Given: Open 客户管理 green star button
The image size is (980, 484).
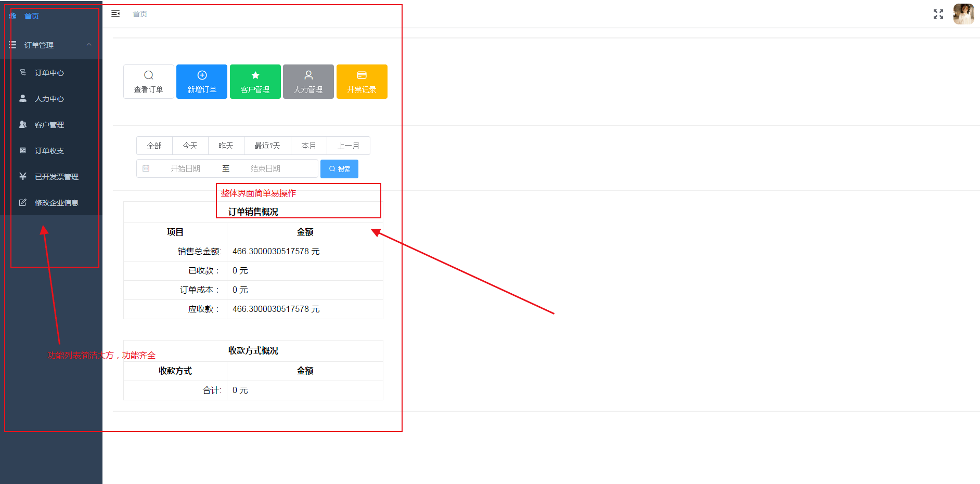Looking at the screenshot, I should pos(255,82).
